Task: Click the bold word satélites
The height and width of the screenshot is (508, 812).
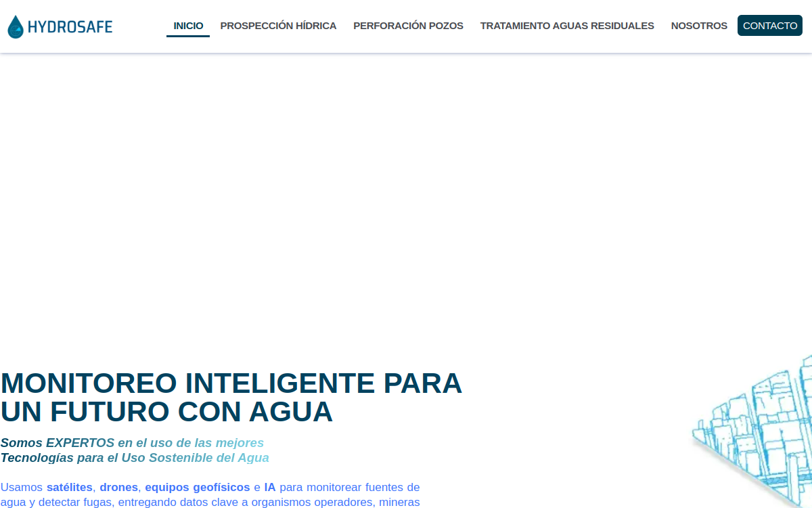Action: pyautogui.click(x=70, y=487)
